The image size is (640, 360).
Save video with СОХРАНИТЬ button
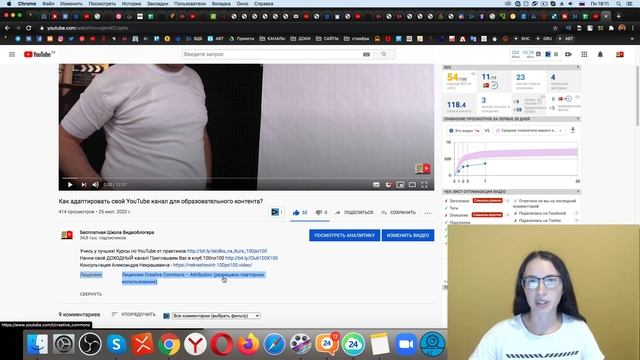tap(398, 212)
